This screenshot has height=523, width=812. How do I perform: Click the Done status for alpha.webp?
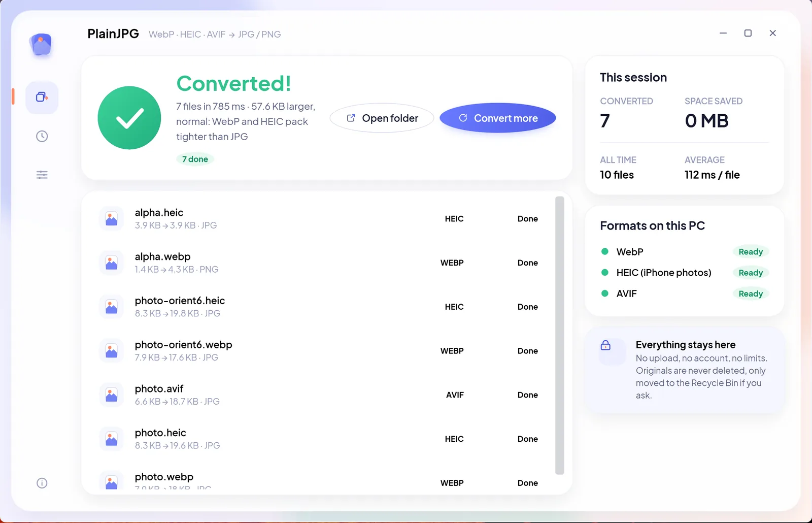point(528,263)
